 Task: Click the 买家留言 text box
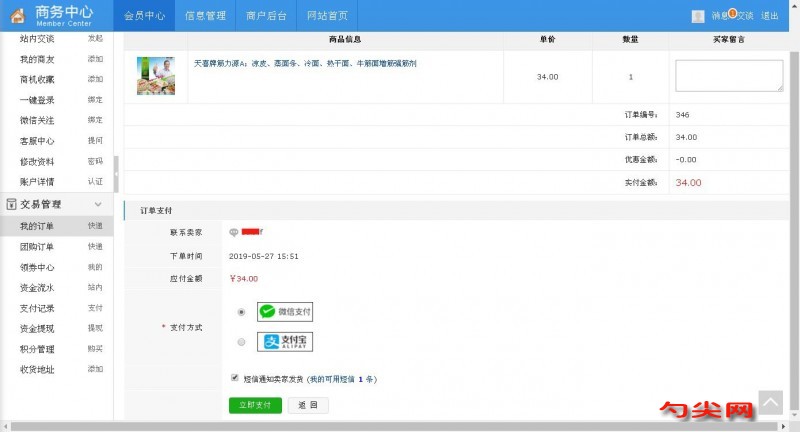[x=729, y=76]
